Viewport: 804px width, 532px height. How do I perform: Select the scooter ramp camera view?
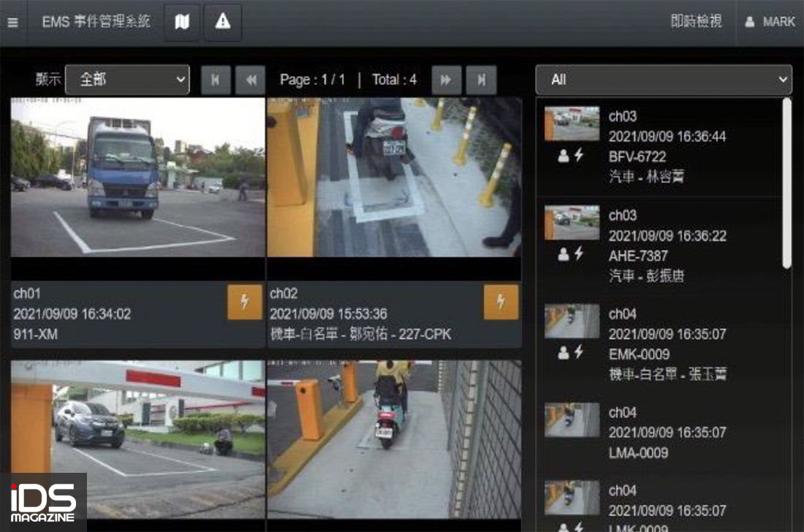[x=394, y=439]
